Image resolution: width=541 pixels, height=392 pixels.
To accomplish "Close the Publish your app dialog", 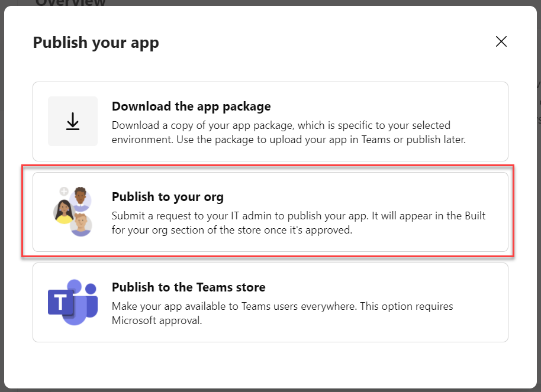I will click(501, 42).
